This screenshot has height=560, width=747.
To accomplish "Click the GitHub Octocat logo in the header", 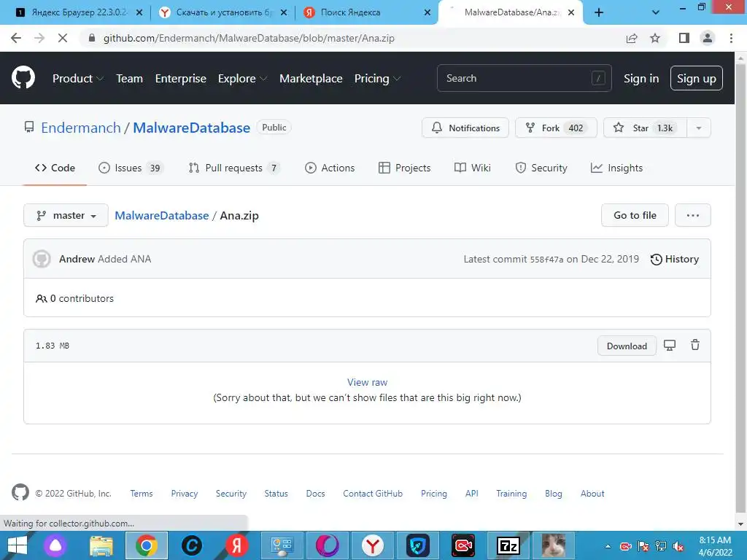I will (x=23, y=77).
